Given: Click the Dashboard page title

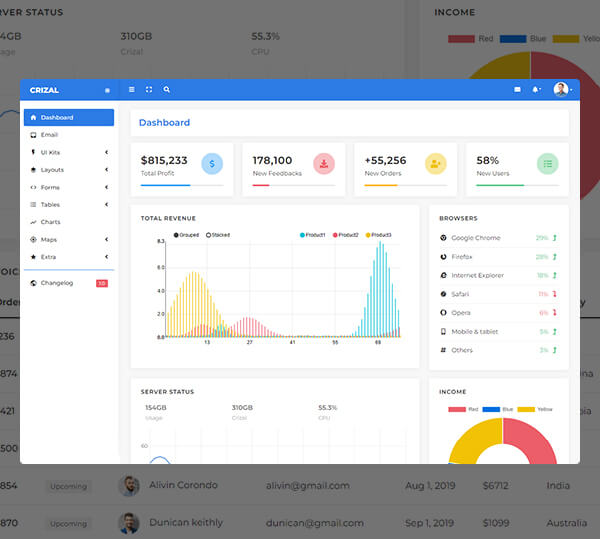Looking at the screenshot, I should coord(165,122).
